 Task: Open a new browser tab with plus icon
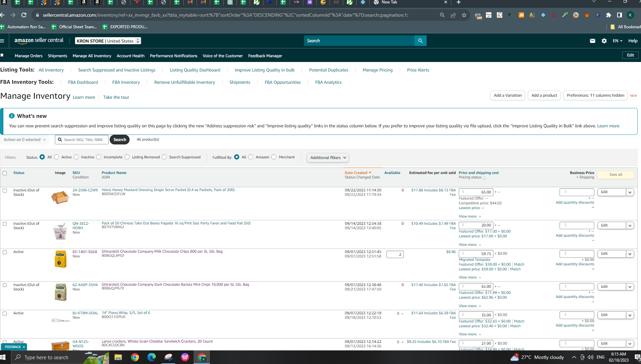click(459, 2)
